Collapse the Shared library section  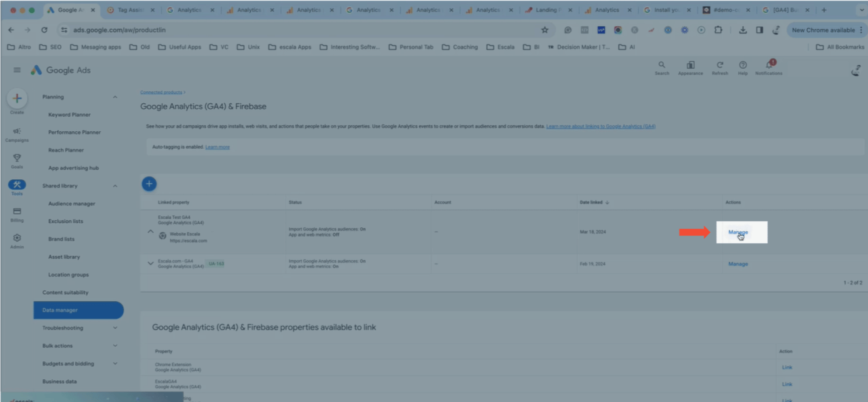coord(115,186)
